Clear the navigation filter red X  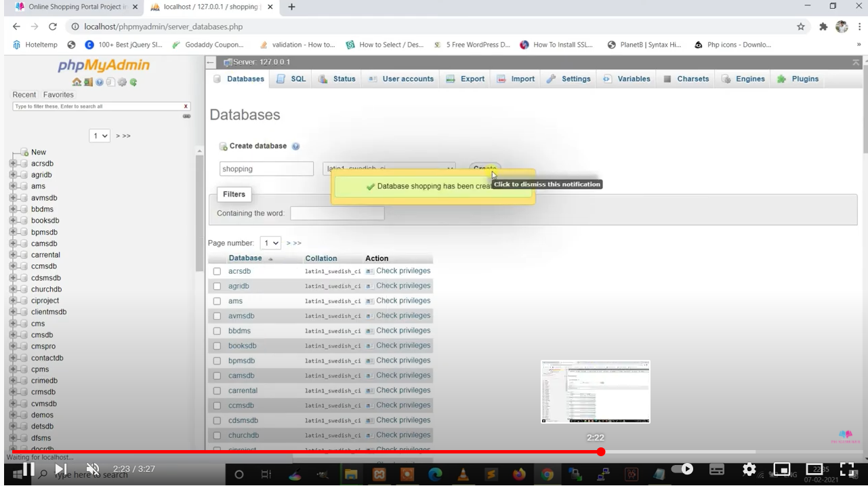[186, 106]
